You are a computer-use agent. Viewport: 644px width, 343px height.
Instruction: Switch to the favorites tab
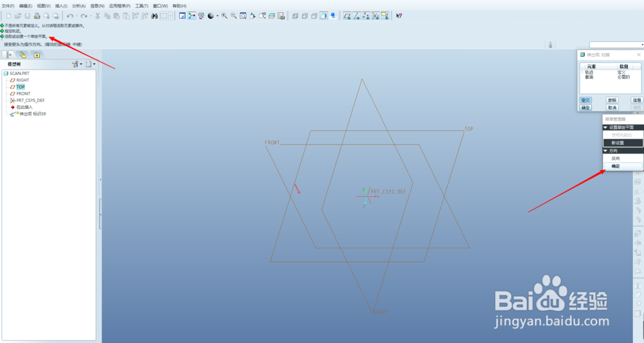tap(37, 55)
